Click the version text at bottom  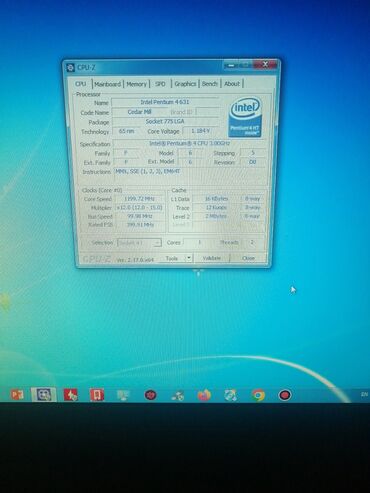pos(135,260)
